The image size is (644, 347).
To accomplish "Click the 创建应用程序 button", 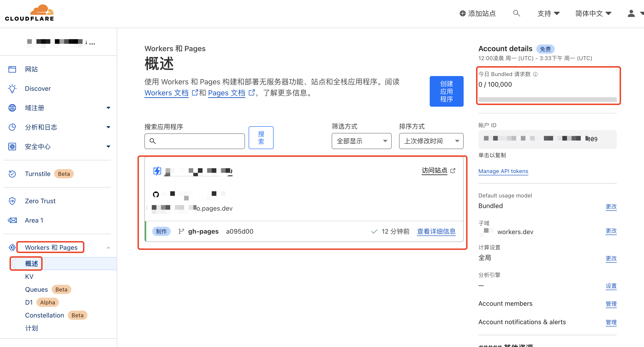I will 446,91.
